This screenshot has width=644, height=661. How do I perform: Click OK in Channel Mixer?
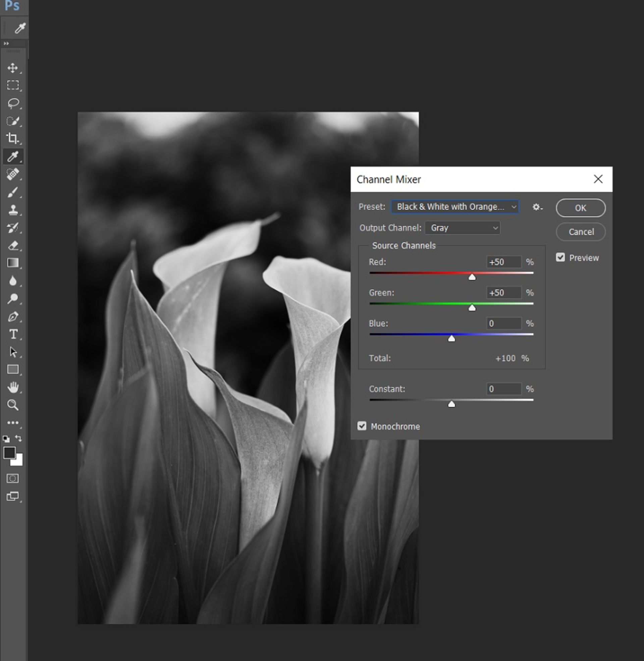click(x=580, y=208)
